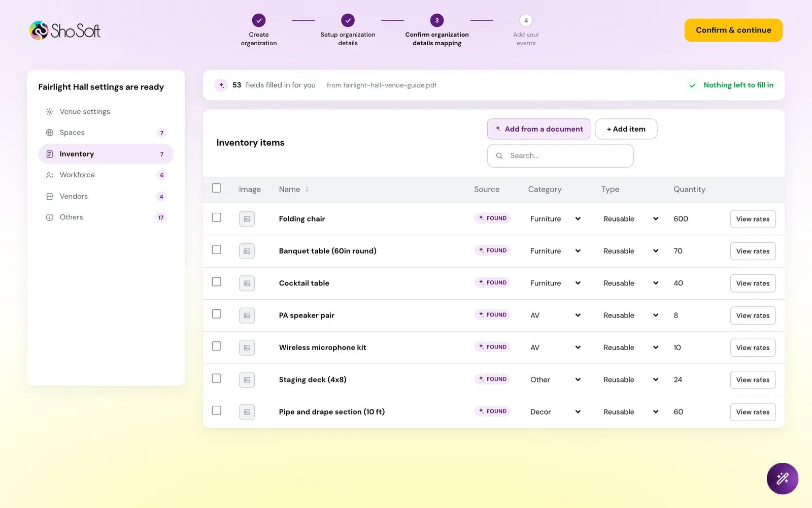Go to Spaces section
812x508 pixels.
point(106,133)
